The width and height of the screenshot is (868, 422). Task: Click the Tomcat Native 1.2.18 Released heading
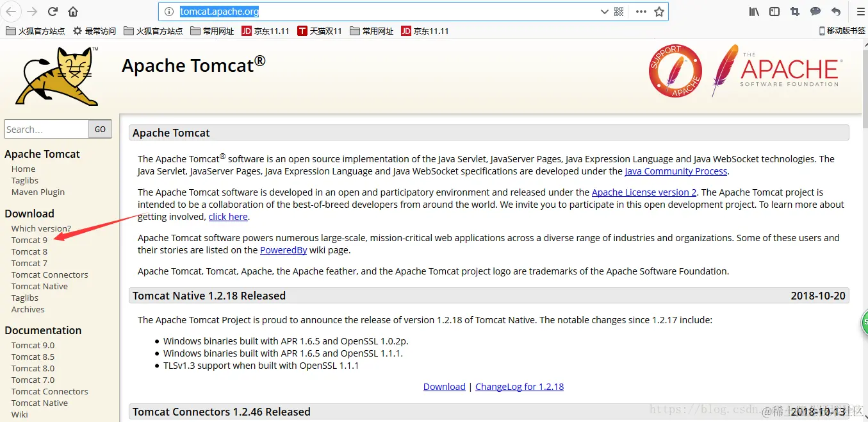[209, 296]
